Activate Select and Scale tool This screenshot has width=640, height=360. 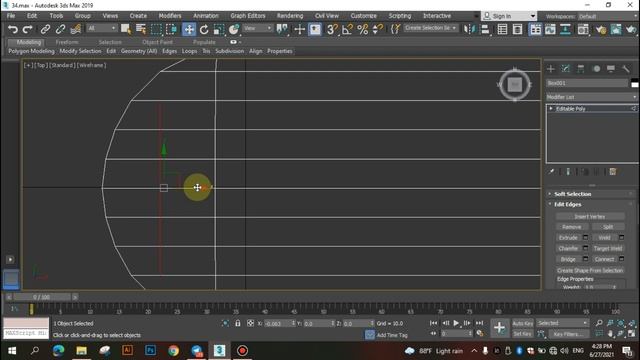[219, 29]
